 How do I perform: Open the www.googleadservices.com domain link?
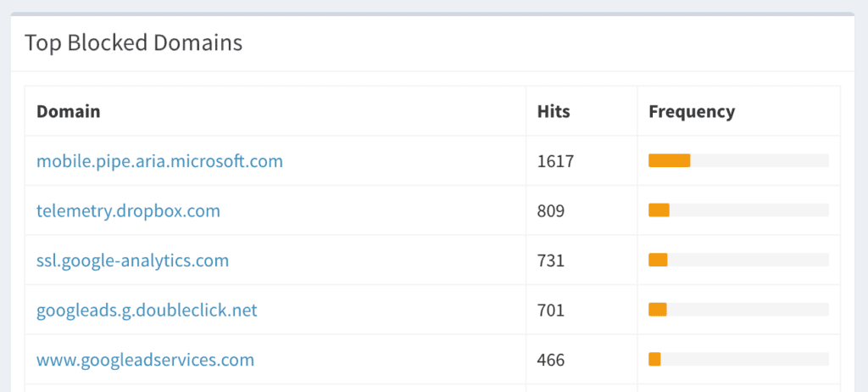pyautogui.click(x=145, y=360)
